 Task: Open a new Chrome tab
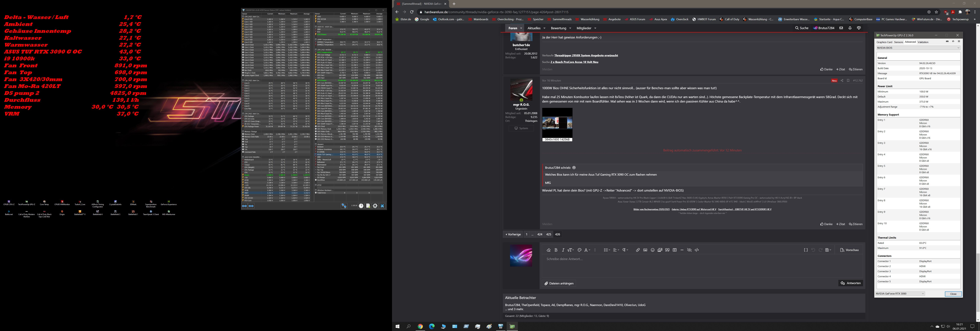click(454, 4)
